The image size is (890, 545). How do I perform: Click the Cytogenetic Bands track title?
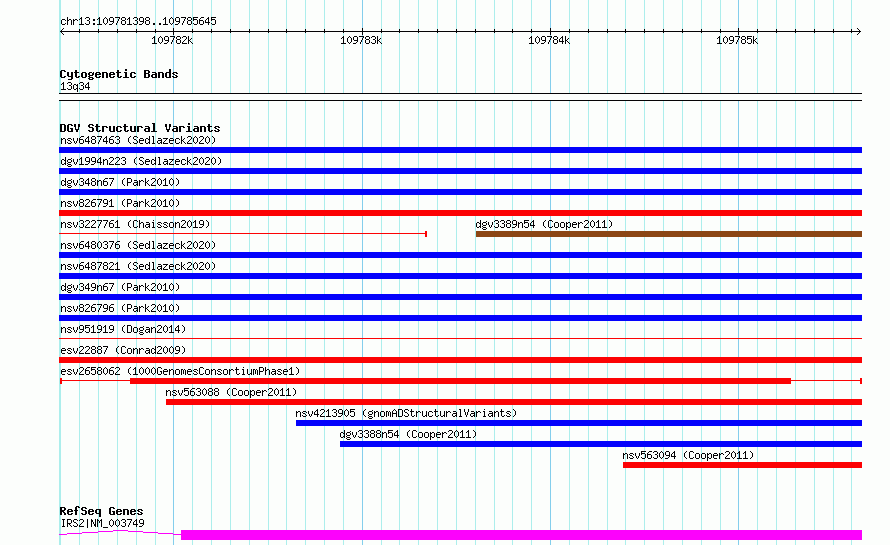(x=119, y=74)
